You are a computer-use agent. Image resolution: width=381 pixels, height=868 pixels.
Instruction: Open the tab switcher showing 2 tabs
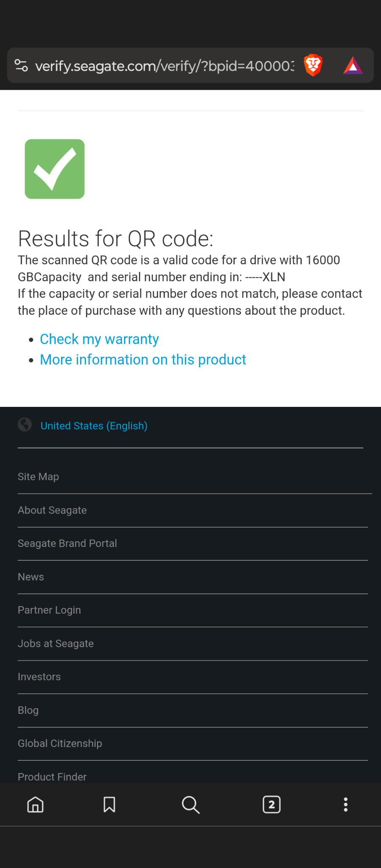[272, 804]
